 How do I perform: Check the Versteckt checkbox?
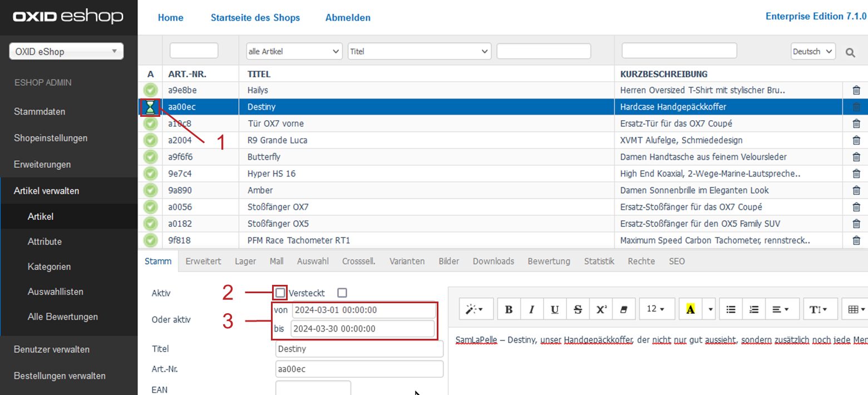tap(342, 293)
